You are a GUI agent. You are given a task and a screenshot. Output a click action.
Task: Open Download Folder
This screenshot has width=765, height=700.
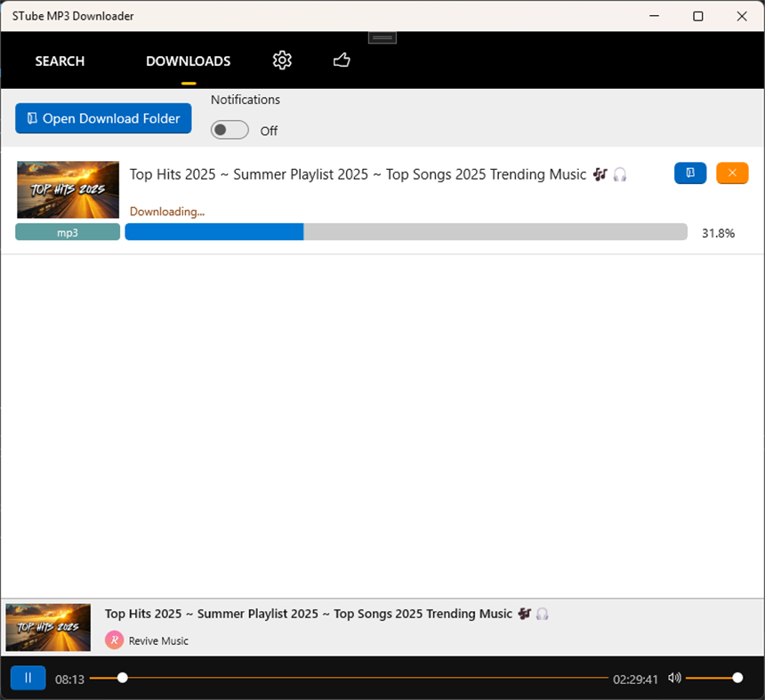pos(102,118)
